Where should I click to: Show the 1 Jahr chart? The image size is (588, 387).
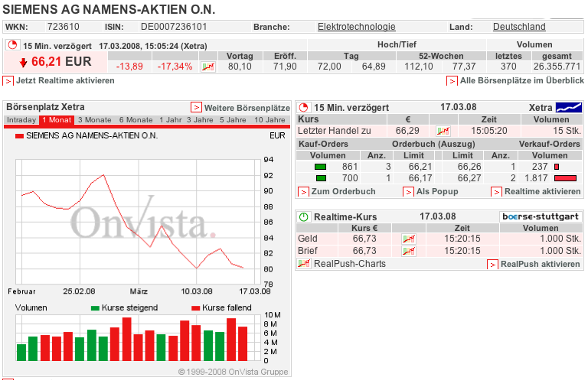point(171,120)
